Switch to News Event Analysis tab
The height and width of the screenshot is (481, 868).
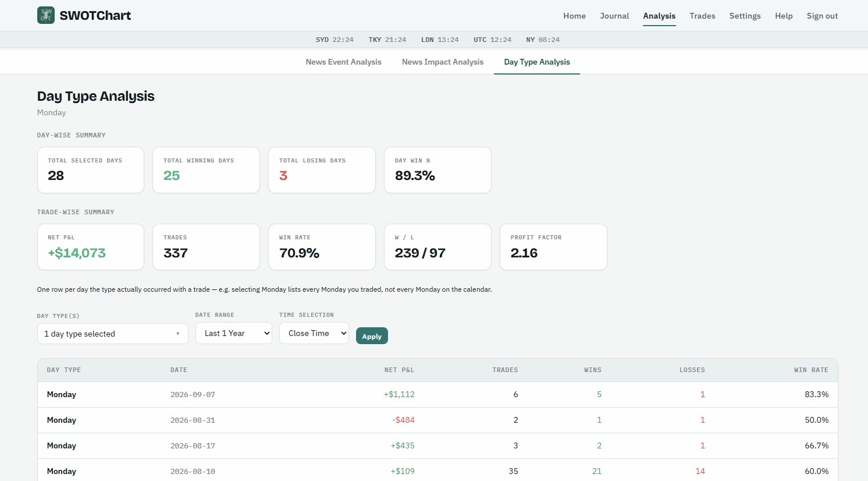[x=343, y=62]
